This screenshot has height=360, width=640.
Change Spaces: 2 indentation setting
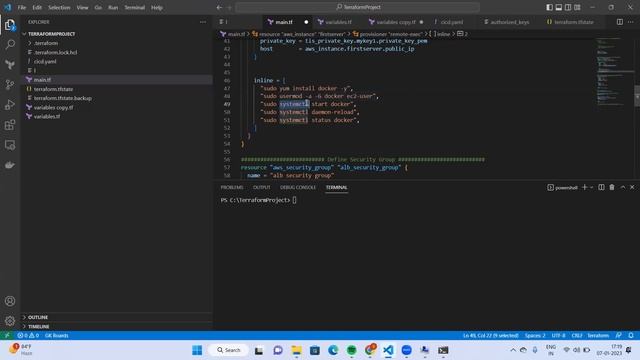(x=535, y=336)
